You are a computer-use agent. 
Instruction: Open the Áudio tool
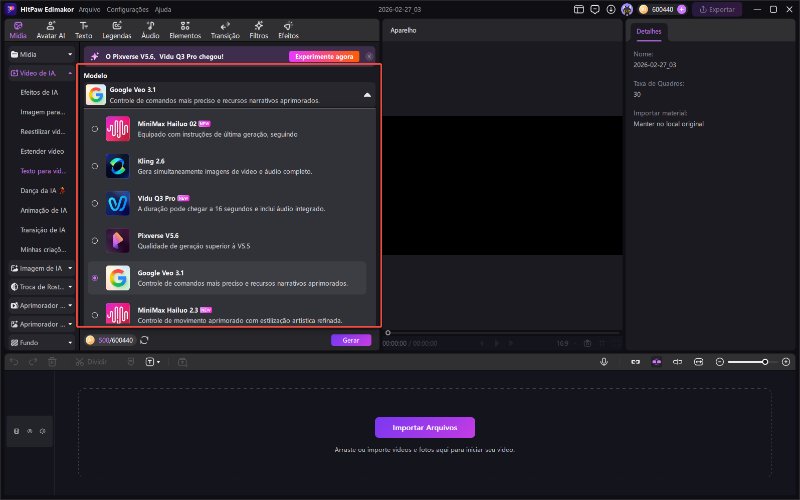pos(150,30)
